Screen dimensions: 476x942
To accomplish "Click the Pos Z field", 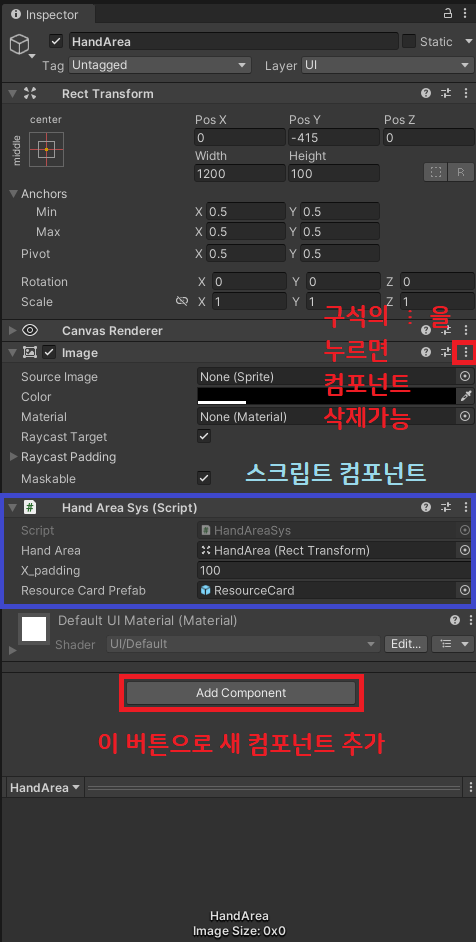I will tap(429, 138).
